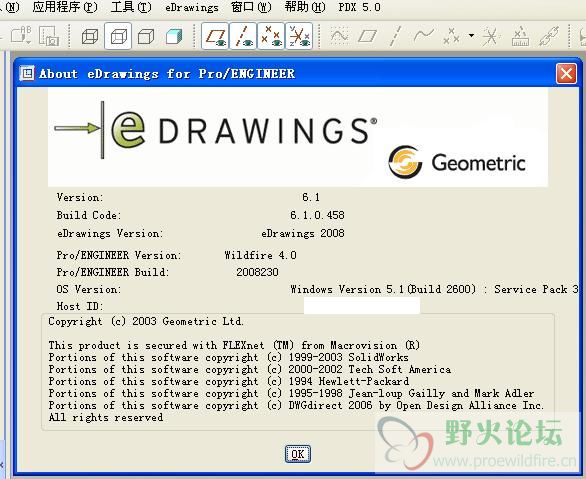
Task: Open the PDX 5.0 menu
Action: [359, 7]
